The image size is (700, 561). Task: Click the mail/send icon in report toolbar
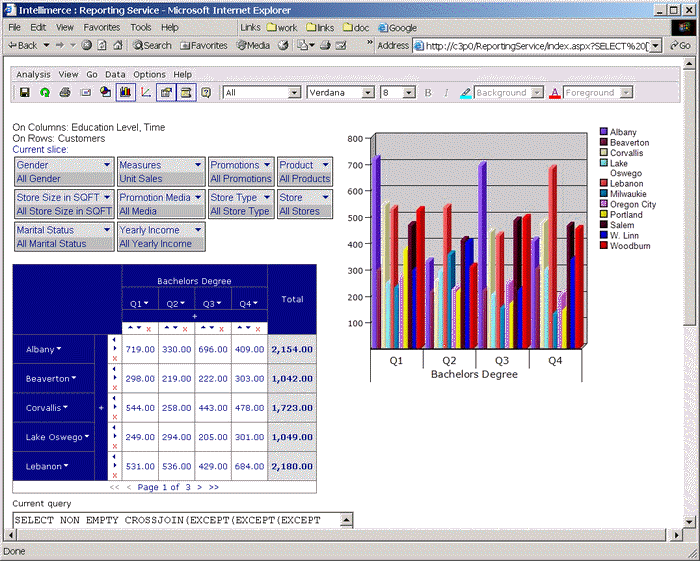(x=85, y=92)
